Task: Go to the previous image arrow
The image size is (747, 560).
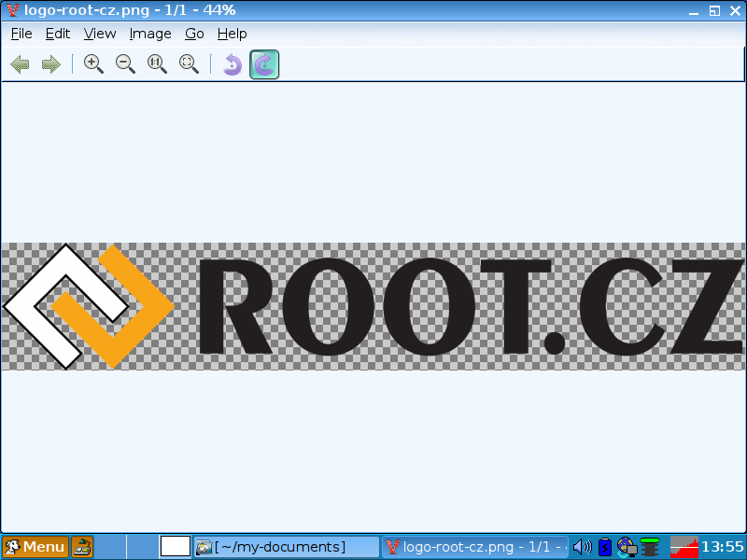Action: coord(20,63)
